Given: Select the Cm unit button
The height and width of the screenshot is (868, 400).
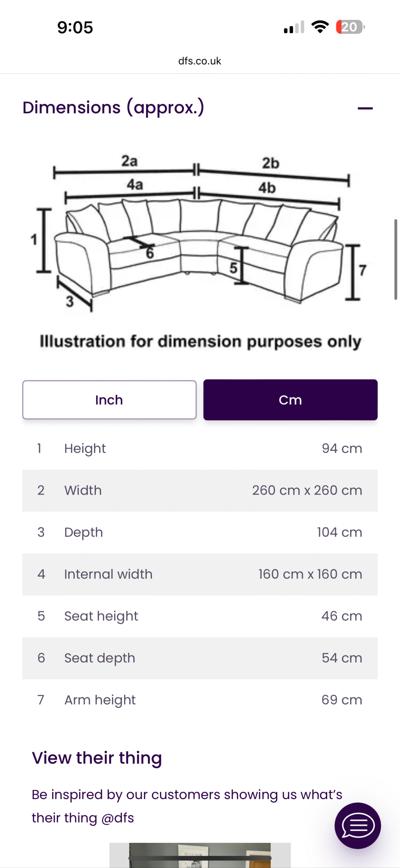Looking at the screenshot, I should pyautogui.click(x=290, y=400).
